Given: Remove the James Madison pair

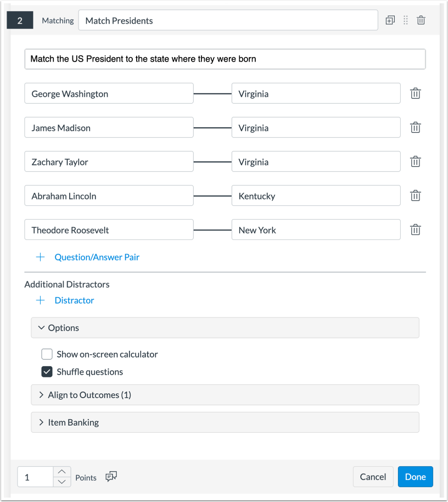Looking at the screenshot, I should 416,127.
